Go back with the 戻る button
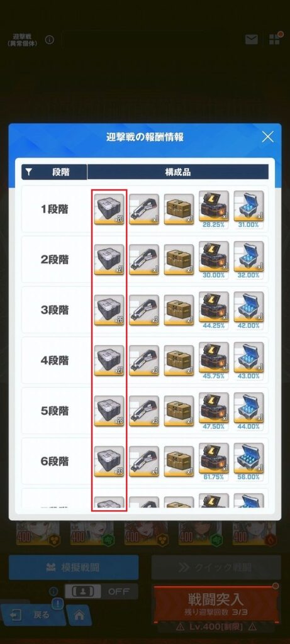 click(32, 615)
